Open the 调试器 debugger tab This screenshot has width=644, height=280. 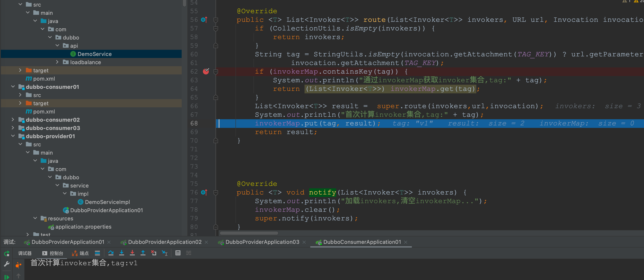(x=25, y=253)
